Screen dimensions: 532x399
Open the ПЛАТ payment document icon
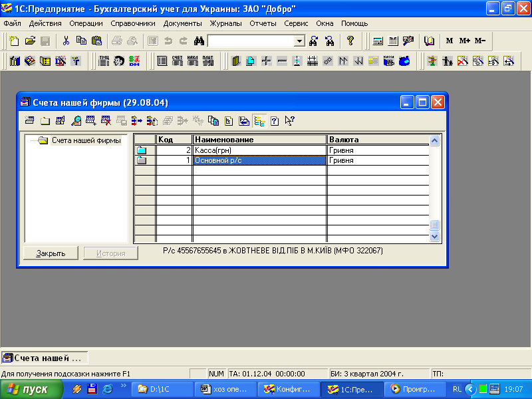pos(208,61)
